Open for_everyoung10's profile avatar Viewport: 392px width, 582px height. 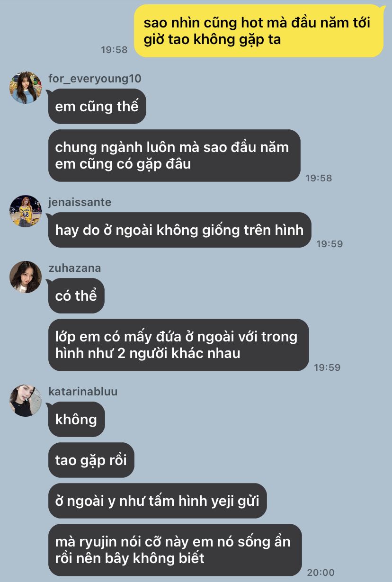26,88
